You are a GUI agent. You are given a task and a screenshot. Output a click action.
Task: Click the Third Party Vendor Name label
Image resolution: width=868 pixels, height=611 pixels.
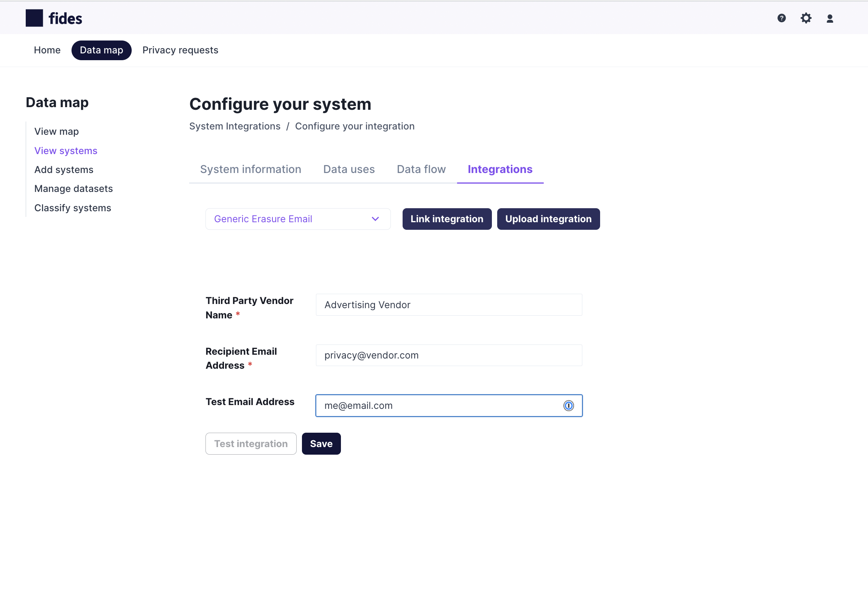(250, 308)
